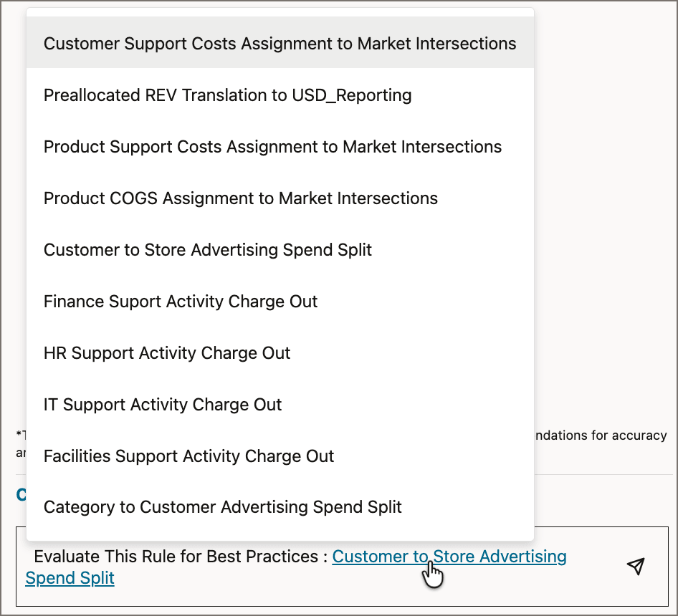The image size is (678, 616).
Task: Select Product Support Costs Assignment to Market Intersections
Action: [272, 147]
